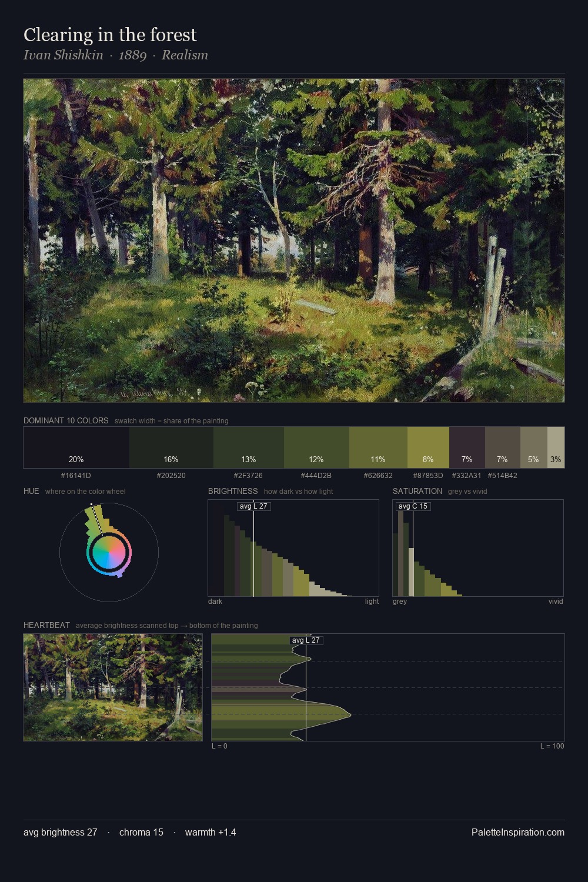Click the 20% color swatch #16141D

coord(76,447)
